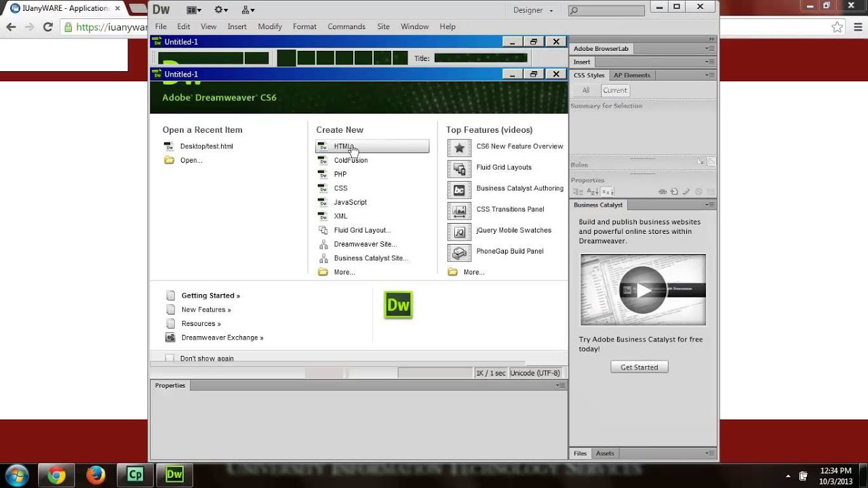Open Chrome from the Windows taskbar
The width and height of the screenshot is (868, 488).
coord(57,475)
